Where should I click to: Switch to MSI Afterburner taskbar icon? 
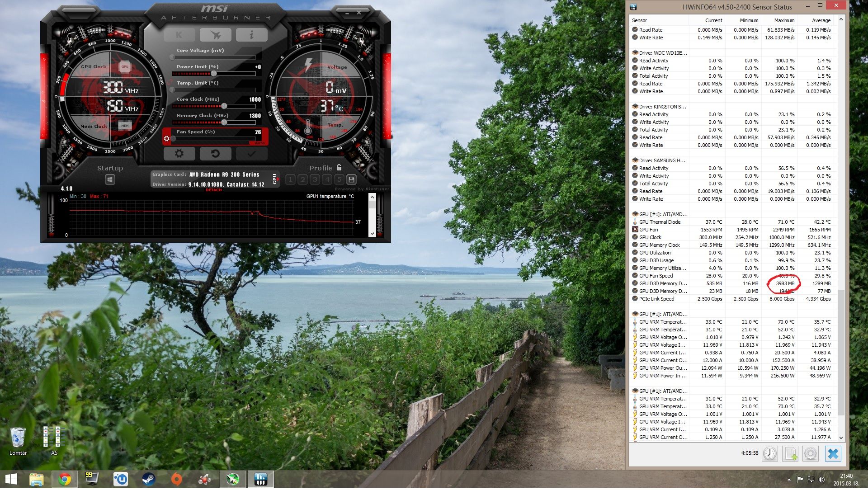[233, 479]
